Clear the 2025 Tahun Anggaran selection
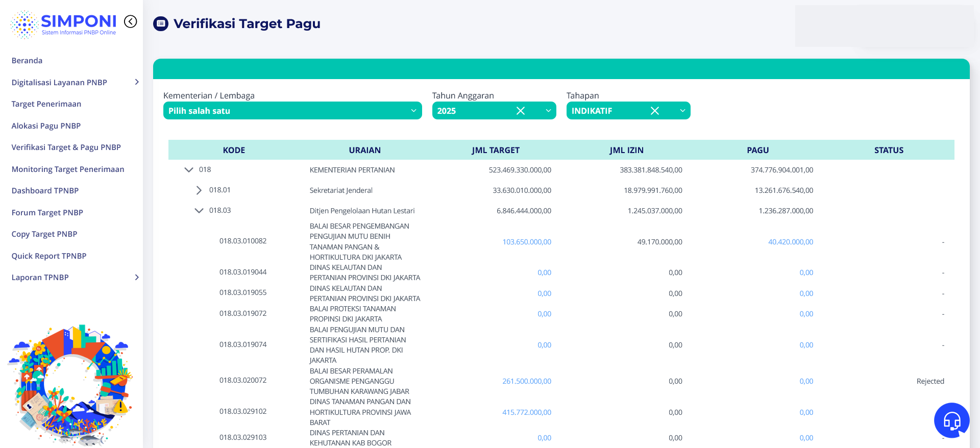The height and width of the screenshot is (448, 980). pos(520,111)
